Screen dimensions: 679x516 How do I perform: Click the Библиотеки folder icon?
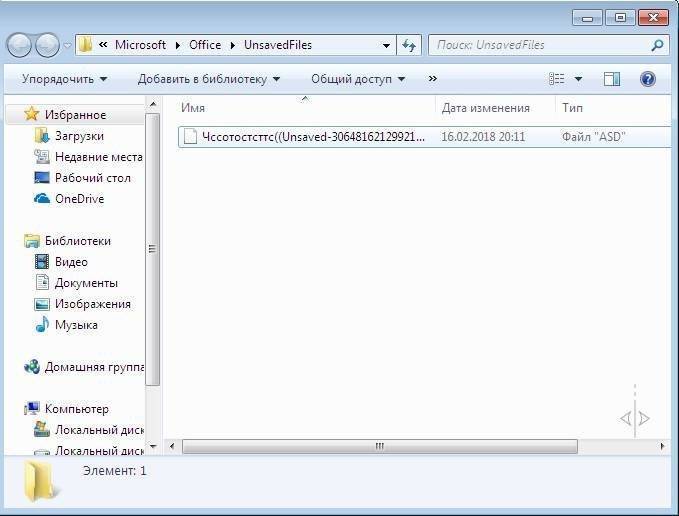tap(32, 241)
